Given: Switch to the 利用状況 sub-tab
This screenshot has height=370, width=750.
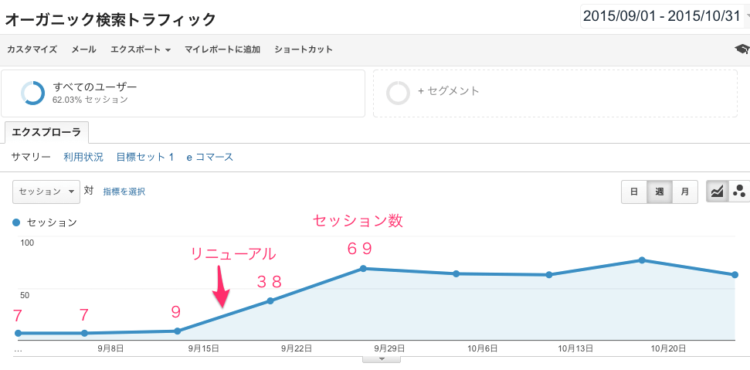Looking at the screenshot, I should coord(83,157).
